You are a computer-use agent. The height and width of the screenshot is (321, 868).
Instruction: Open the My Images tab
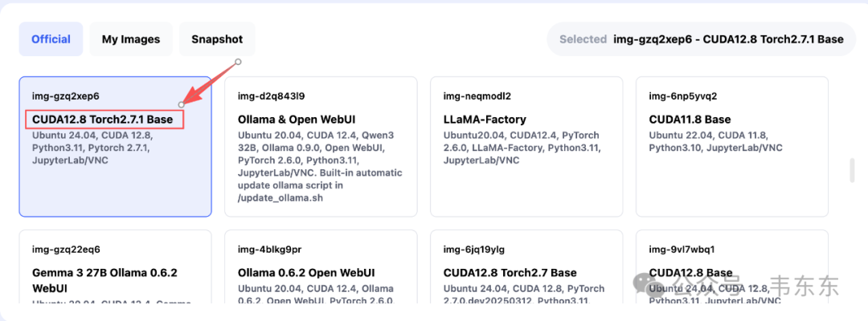(131, 39)
